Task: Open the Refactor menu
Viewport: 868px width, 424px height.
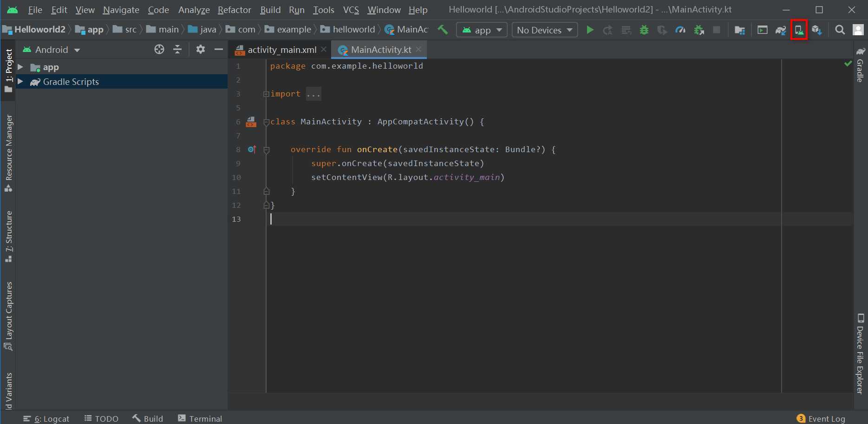Action: (235, 10)
